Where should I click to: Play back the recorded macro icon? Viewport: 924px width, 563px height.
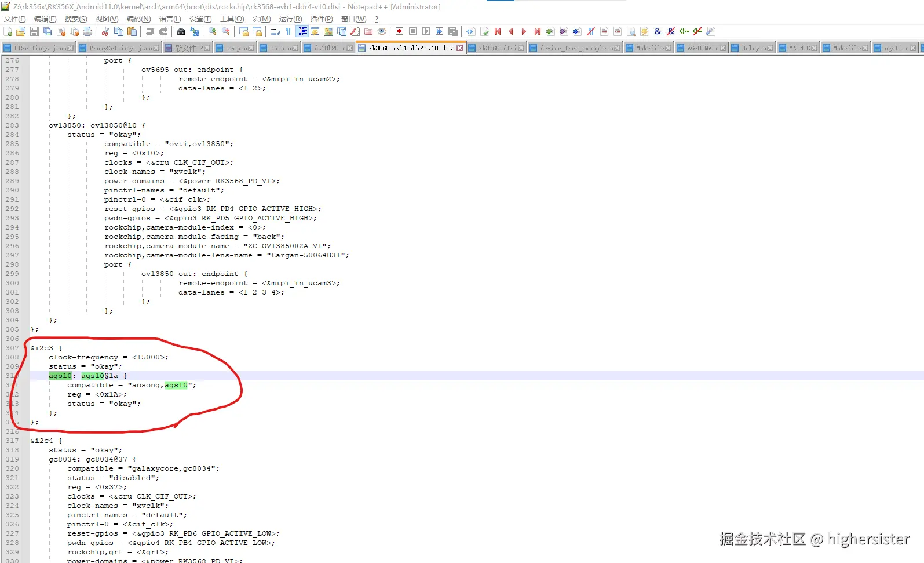(x=426, y=31)
